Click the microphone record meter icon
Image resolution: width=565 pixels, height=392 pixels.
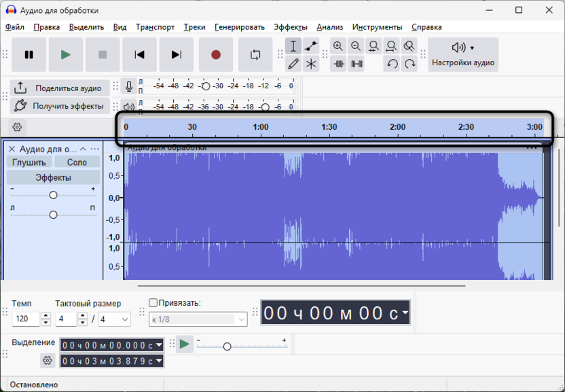[129, 87]
